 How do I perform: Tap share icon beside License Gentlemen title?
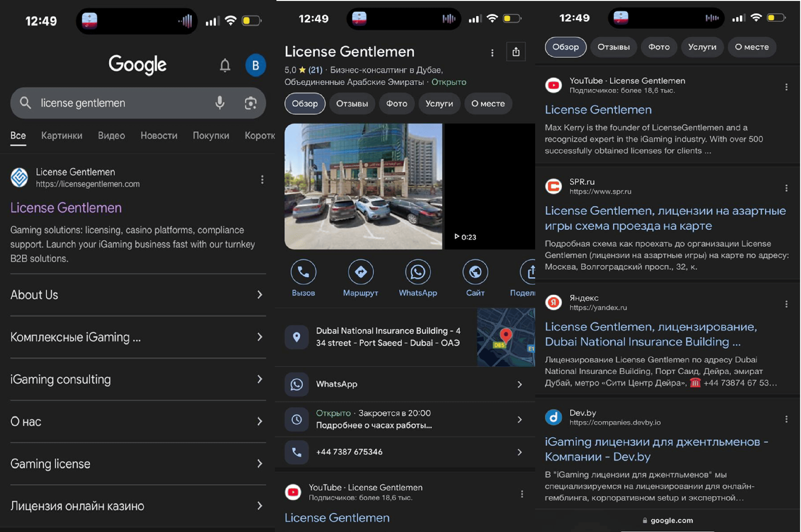(x=515, y=52)
